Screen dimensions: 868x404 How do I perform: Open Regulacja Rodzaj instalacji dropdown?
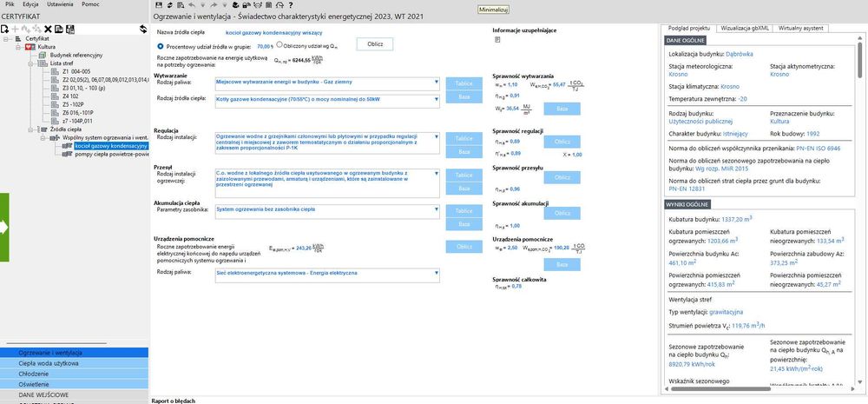tap(437, 136)
